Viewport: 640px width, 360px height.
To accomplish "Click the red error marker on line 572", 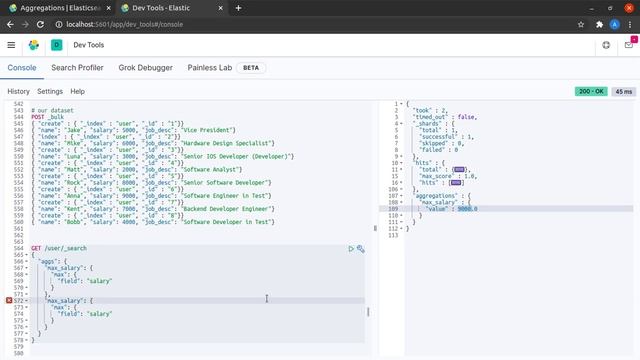I will click(9, 300).
